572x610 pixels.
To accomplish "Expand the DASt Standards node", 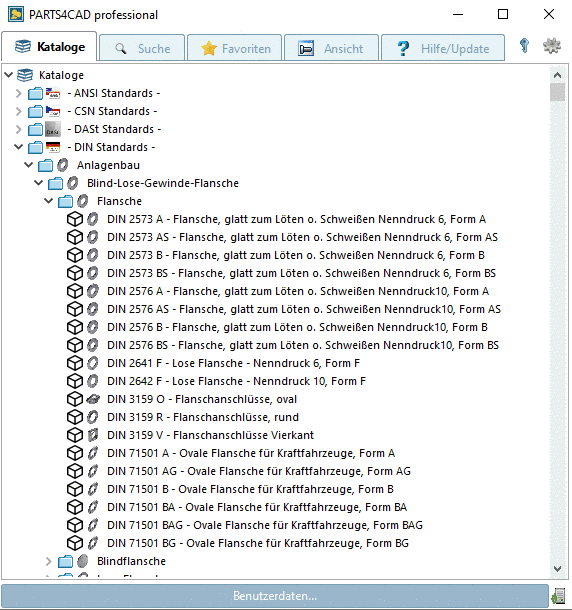I will click(18, 129).
